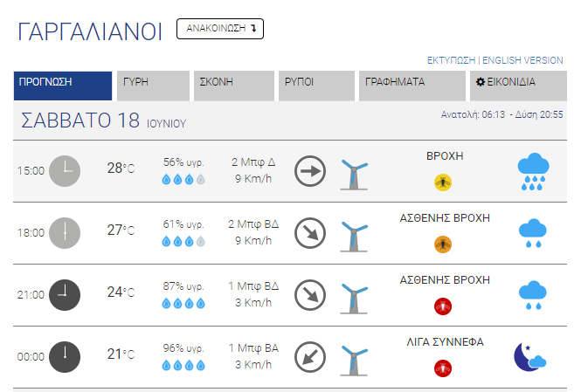The height and width of the screenshot is (392, 581).
Task: Click the rain cloud icon at 15:00
Action: (x=533, y=171)
